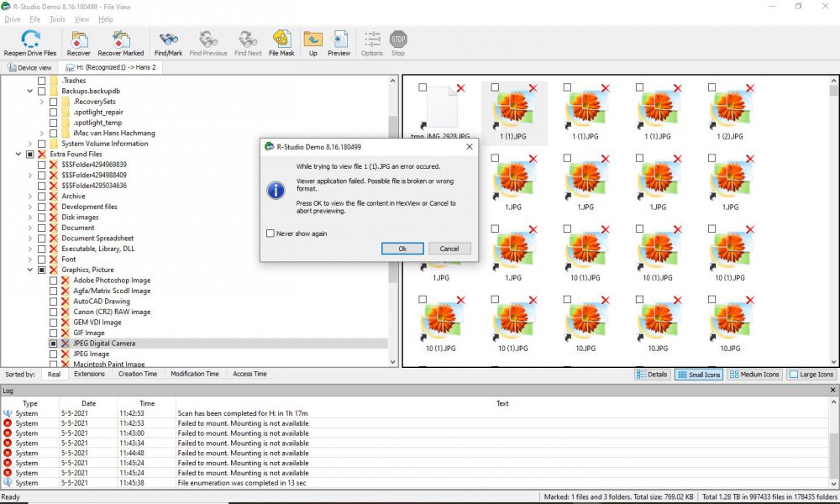
Task: Click the Details view button
Action: click(652, 375)
